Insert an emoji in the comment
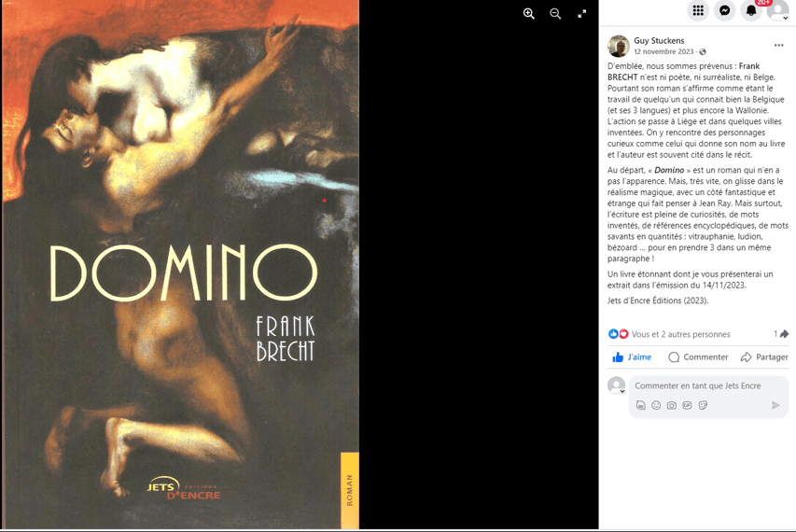 [x=656, y=405]
